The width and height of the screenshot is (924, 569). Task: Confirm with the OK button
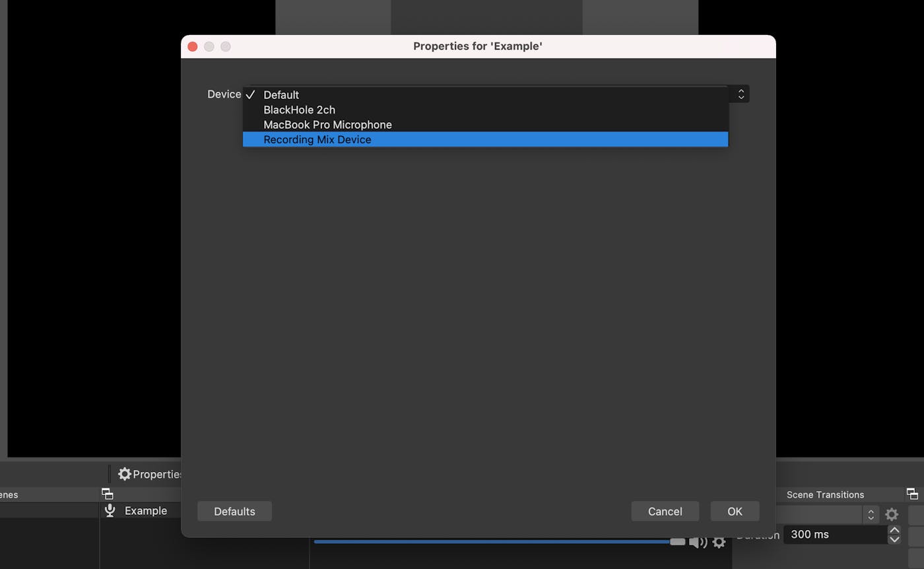(735, 512)
